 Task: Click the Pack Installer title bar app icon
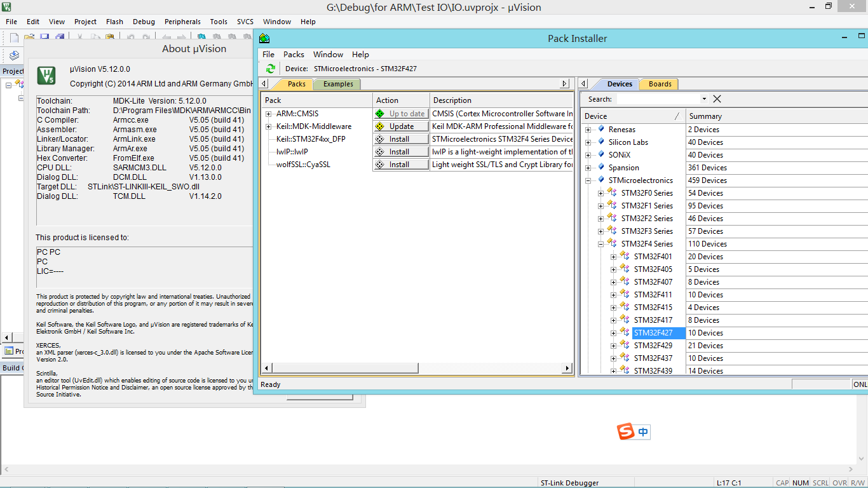coord(264,38)
